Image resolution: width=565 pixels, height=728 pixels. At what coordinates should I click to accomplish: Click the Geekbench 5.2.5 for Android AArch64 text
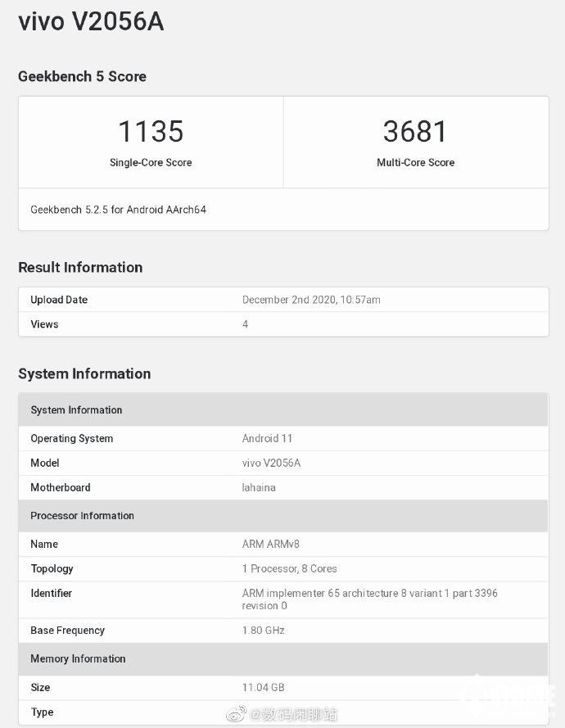point(118,210)
